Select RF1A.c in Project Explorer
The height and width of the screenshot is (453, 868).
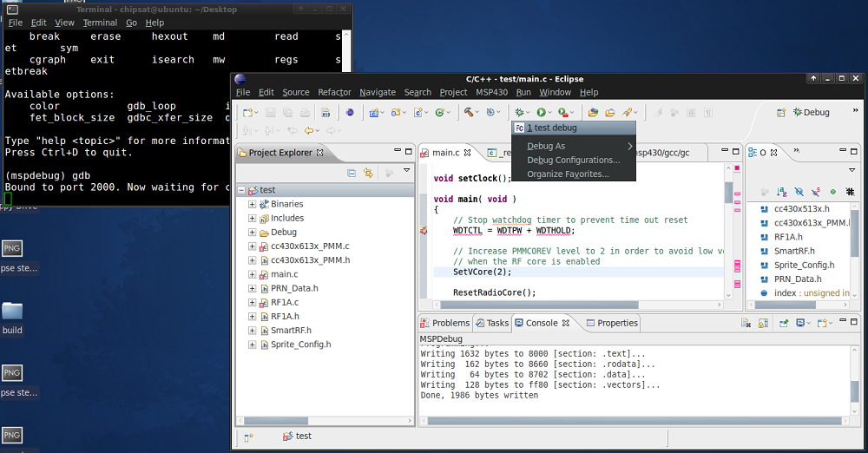[x=285, y=302]
